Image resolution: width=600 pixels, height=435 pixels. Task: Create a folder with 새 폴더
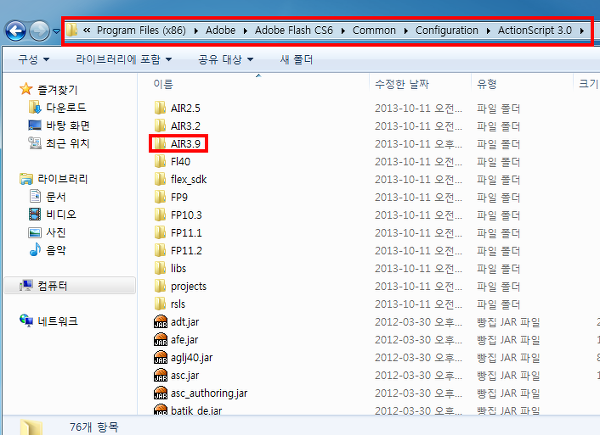296,59
